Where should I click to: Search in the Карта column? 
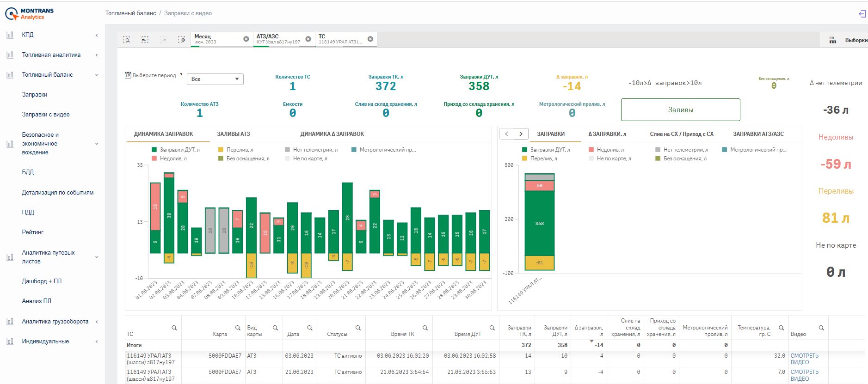pos(238,328)
